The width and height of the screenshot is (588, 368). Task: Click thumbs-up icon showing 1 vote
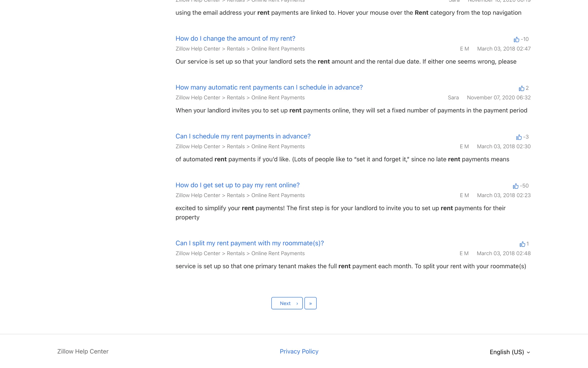(522, 244)
